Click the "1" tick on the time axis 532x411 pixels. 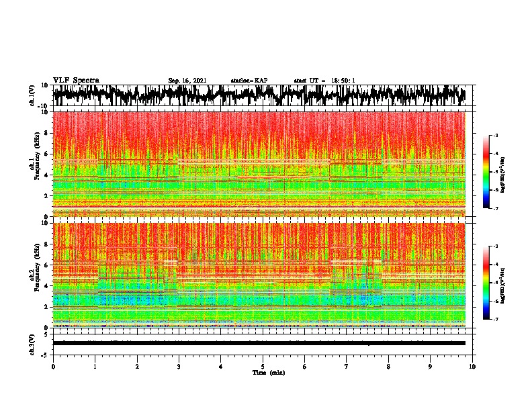click(x=95, y=367)
